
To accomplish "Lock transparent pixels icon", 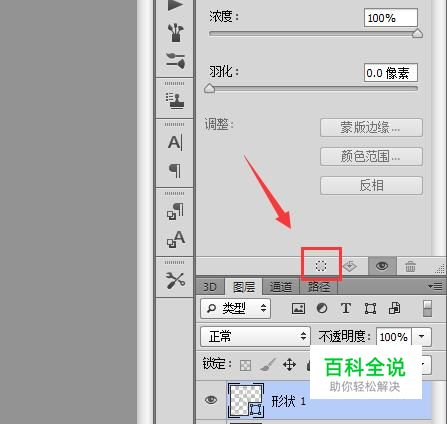I will (x=246, y=365).
